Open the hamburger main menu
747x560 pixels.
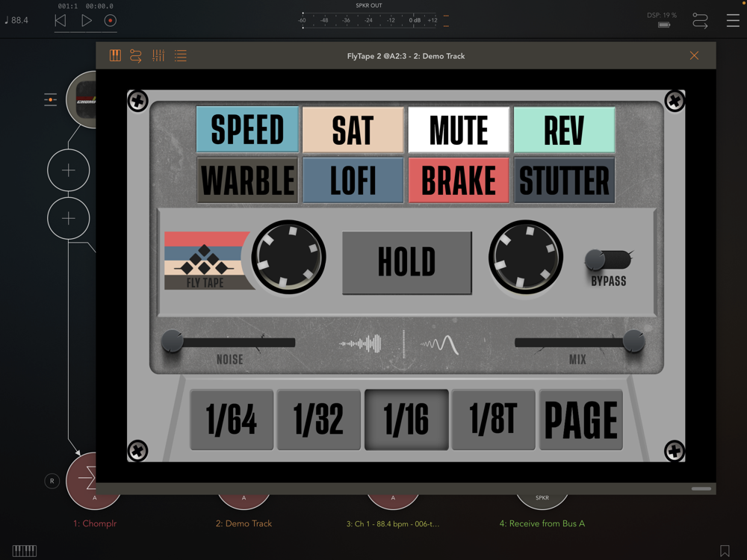[733, 20]
